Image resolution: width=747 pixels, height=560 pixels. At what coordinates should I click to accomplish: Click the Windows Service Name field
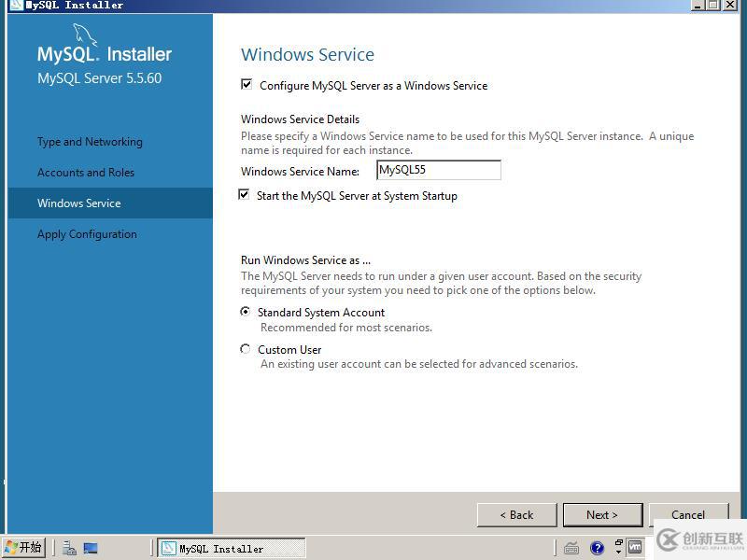[x=439, y=170]
